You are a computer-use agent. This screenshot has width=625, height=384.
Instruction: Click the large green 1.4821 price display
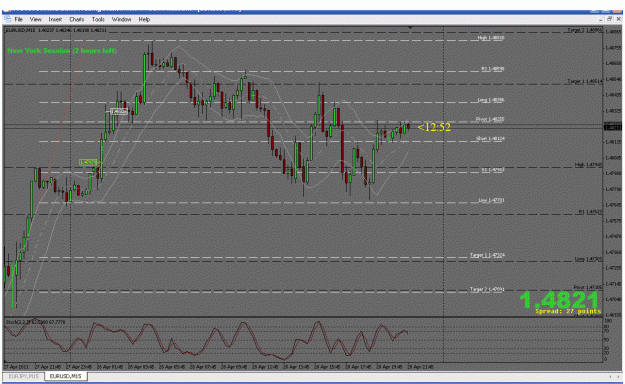(559, 299)
